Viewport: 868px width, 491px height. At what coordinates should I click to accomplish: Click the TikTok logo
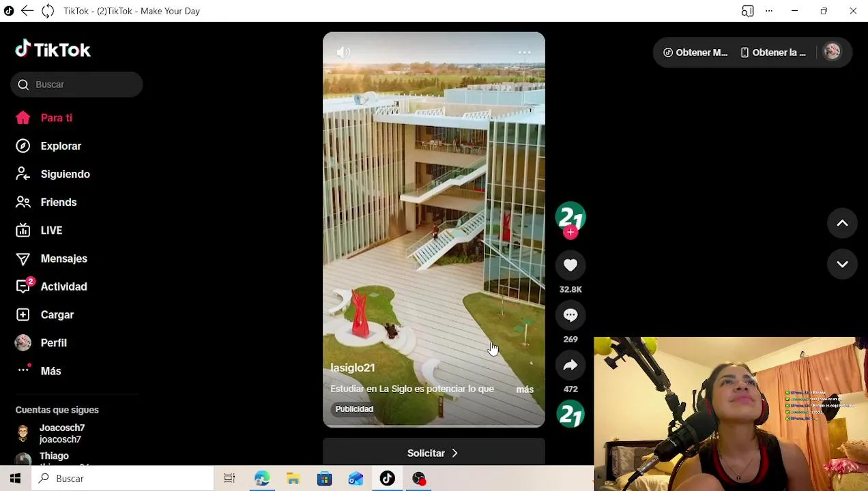pyautogui.click(x=53, y=49)
